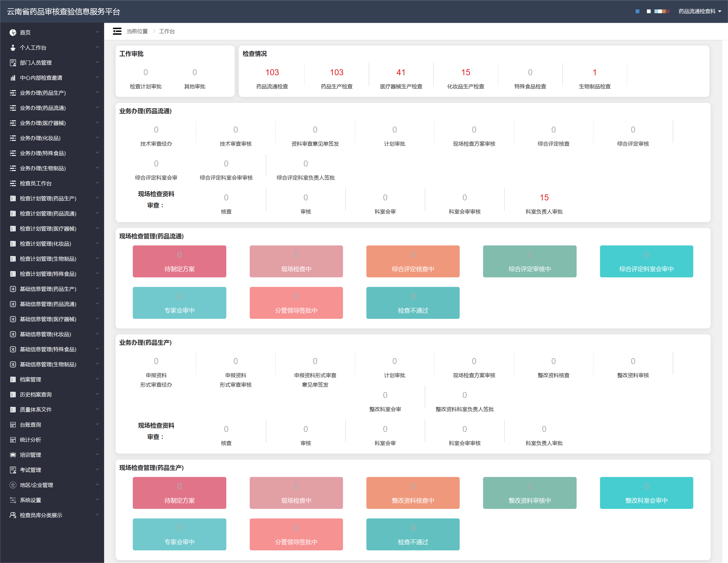The height and width of the screenshot is (563, 728).
Task: Open 生物制品检查 count 1
Action: 595,79
